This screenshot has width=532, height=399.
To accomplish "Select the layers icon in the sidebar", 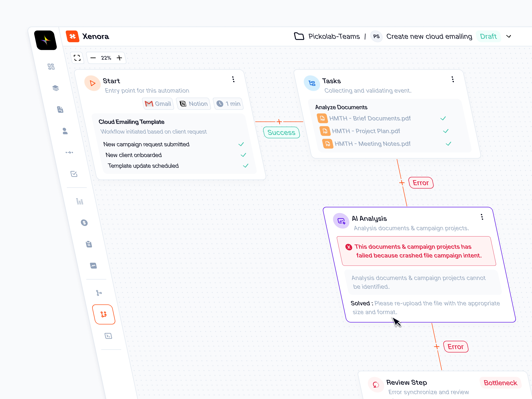I will point(56,88).
